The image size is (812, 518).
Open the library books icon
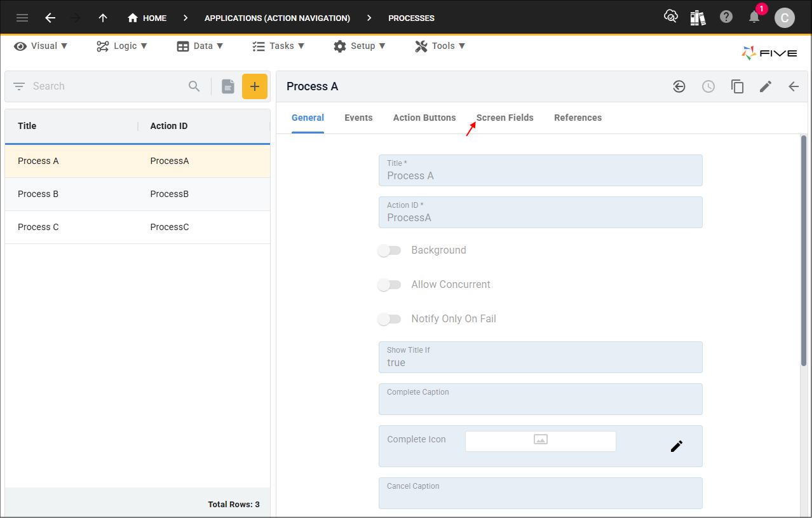(x=698, y=17)
